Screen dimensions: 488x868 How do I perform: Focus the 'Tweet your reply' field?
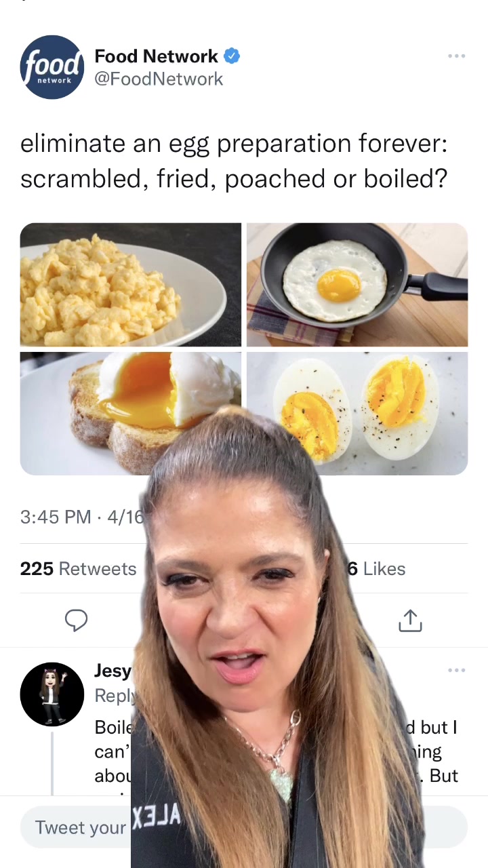tap(80, 827)
